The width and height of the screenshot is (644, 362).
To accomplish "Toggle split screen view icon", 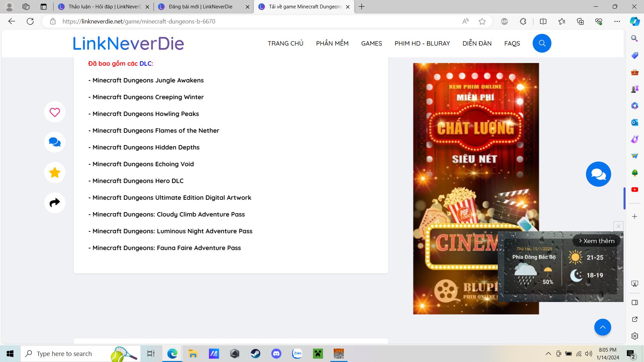I will [x=543, y=21].
